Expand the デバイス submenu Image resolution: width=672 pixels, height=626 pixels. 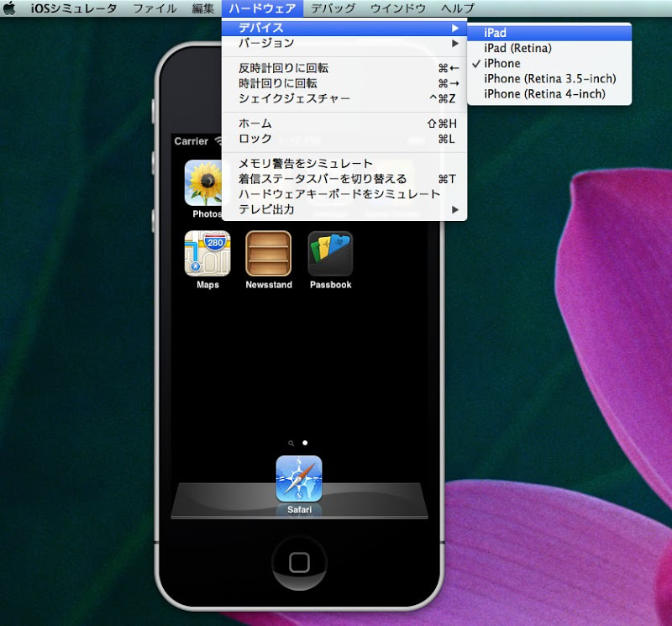(x=344, y=28)
